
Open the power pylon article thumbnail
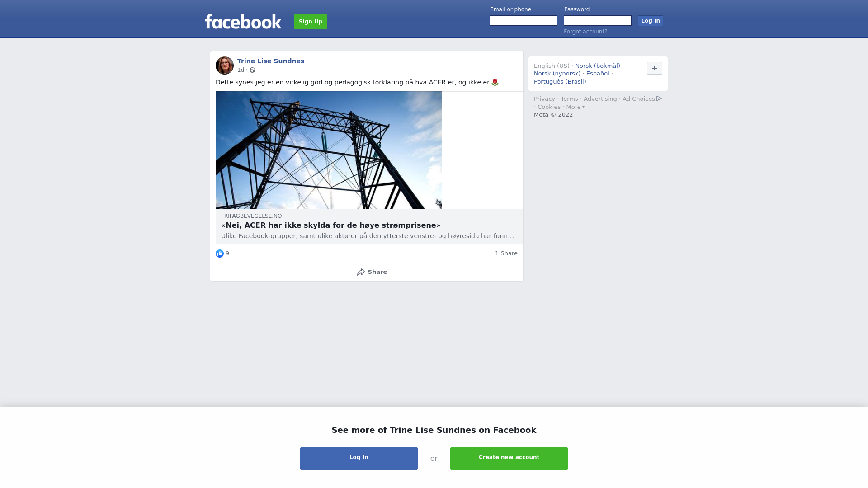tap(329, 150)
